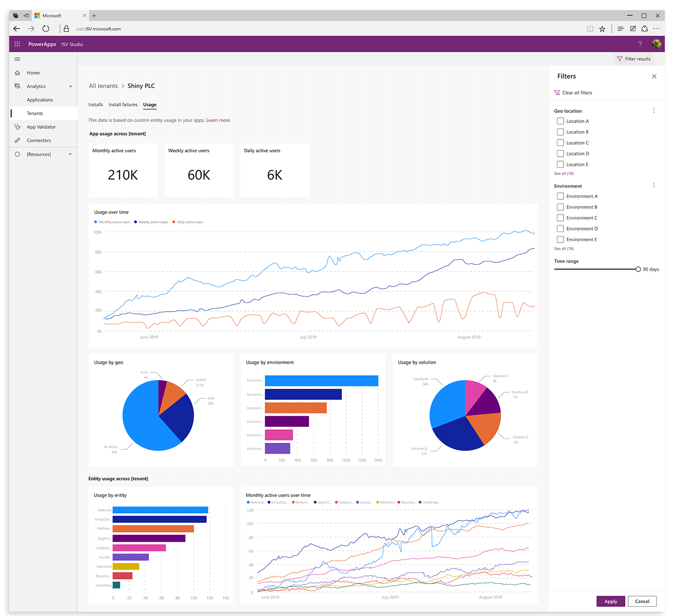675x616 pixels.
Task: Collapse the Analytics section chevron
Action: pyautogui.click(x=70, y=86)
